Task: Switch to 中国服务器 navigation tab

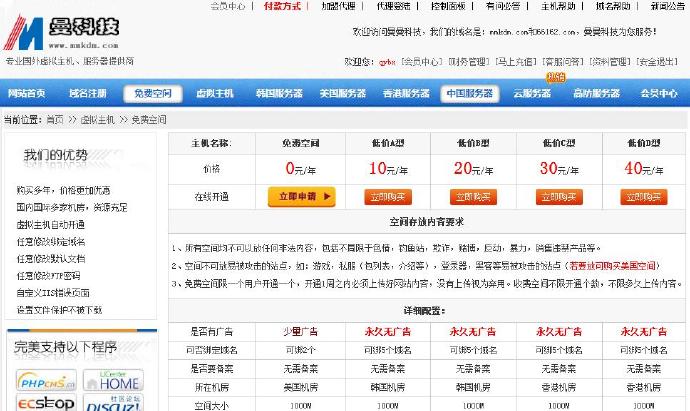Action: (469, 94)
